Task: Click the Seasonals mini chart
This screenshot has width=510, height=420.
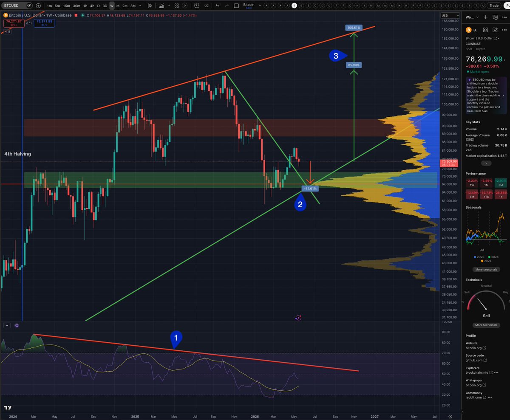Action: pyautogui.click(x=486, y=229)
